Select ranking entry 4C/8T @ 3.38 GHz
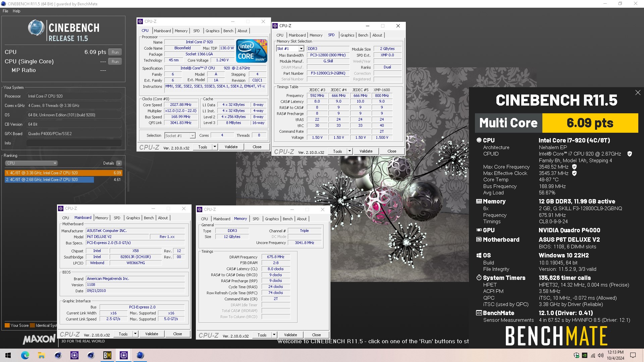 click(x=63, y=173)
